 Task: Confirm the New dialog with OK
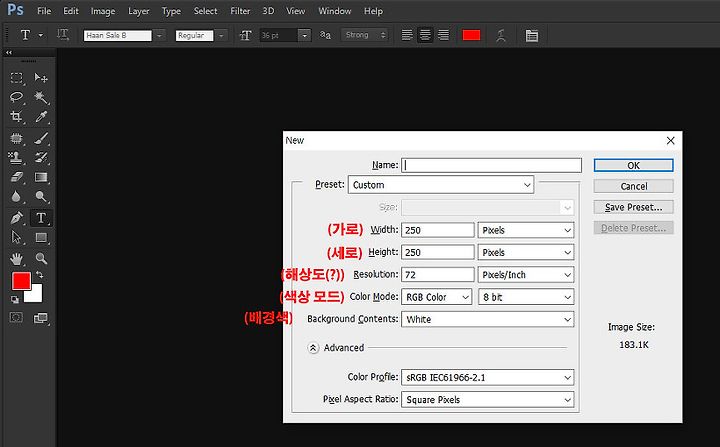click(x=634, y=165)
